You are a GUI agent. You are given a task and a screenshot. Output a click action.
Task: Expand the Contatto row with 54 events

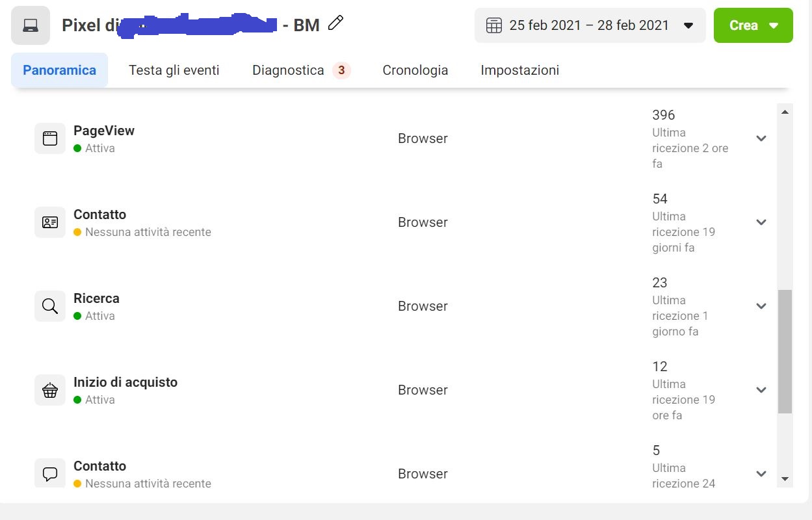tap(761, 222)
